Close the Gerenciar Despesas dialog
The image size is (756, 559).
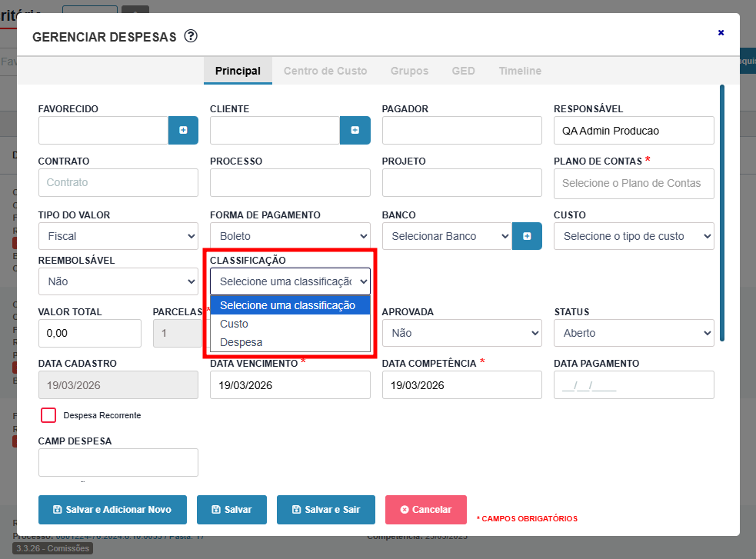721,32
